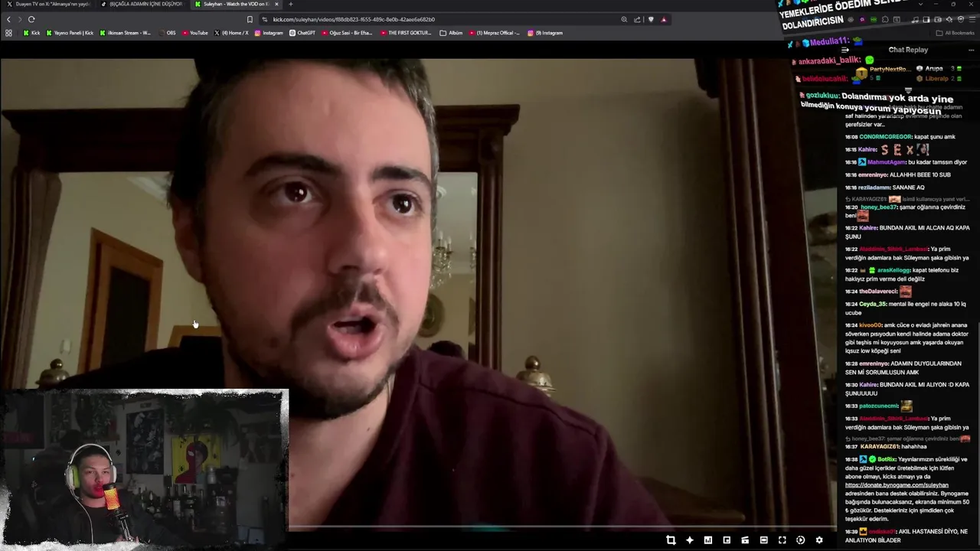The height and width of the screenshot is (551, 980).
Task: Open Chat Replay three-dots options menu
Action: 972,50
